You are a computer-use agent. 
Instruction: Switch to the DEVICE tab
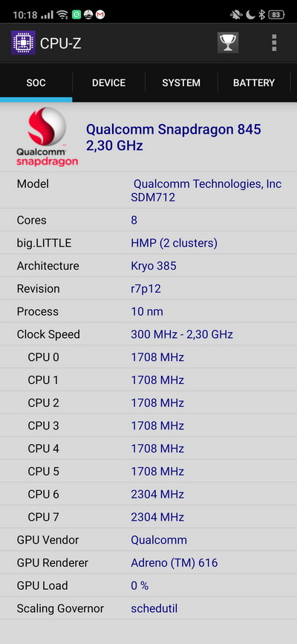(x=109, y=82)
